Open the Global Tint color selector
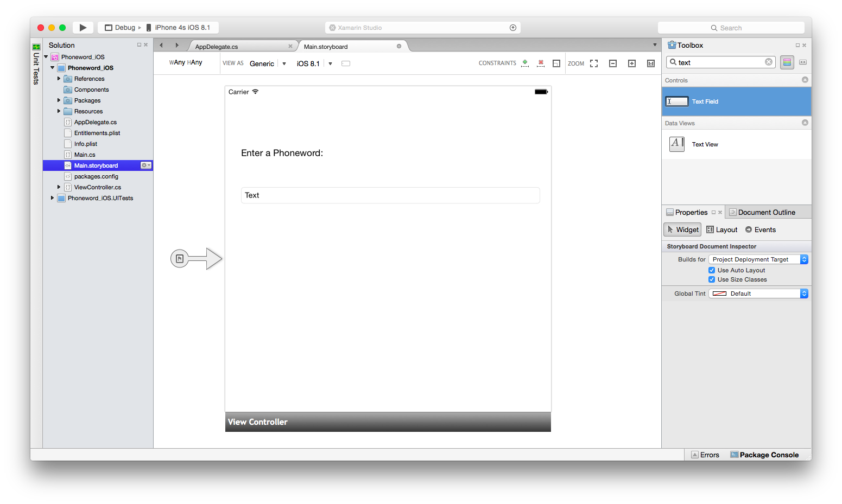This screenshot has width=842, height=504. 758,294
